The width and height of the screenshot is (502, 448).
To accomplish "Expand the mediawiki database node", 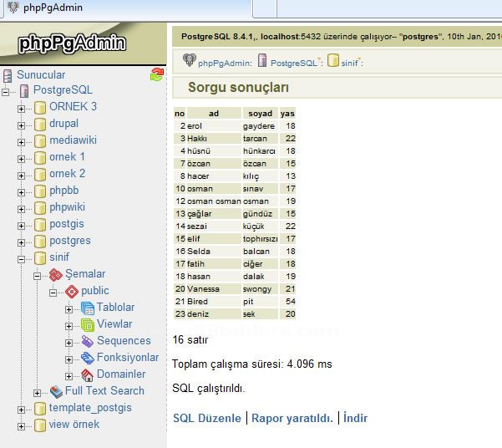I will (x=21, y=142).
